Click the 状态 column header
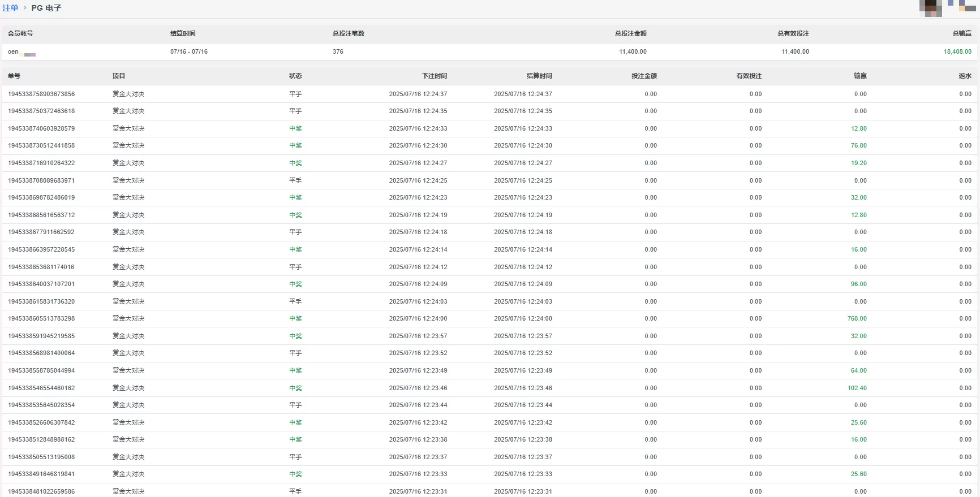This screenshot has width=980, height=497. coord(295,76)
